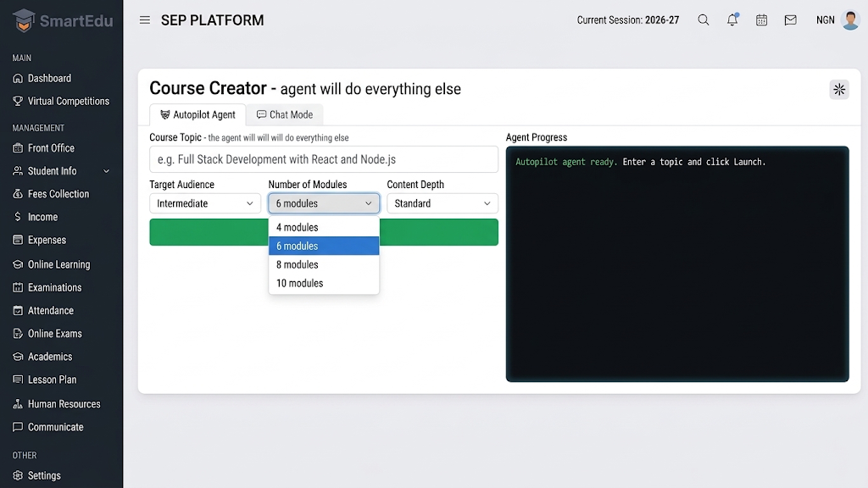Click the Communicate speech bubble icon
Image resolution: width=868 pixels, height=488 pixels.
coord(18,427)
